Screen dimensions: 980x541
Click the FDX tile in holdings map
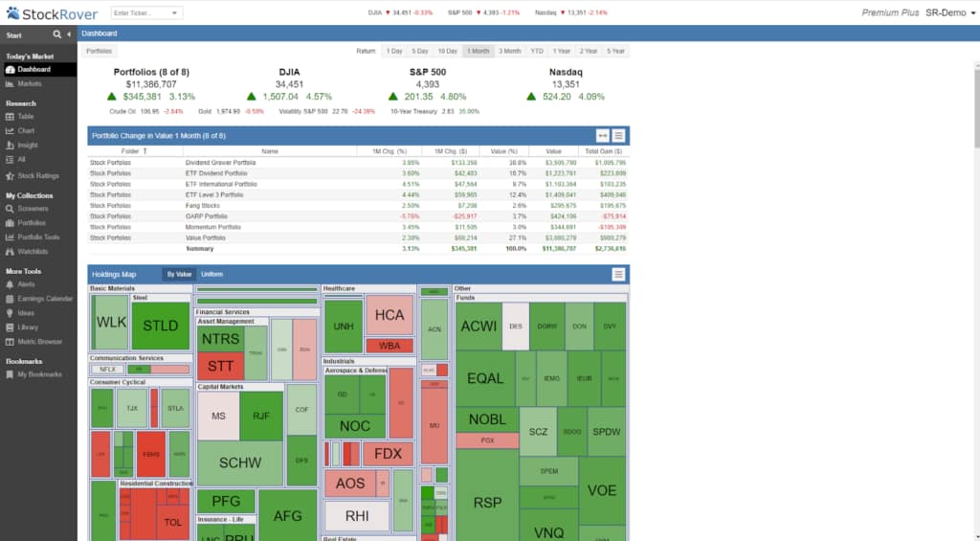point(389,454)
